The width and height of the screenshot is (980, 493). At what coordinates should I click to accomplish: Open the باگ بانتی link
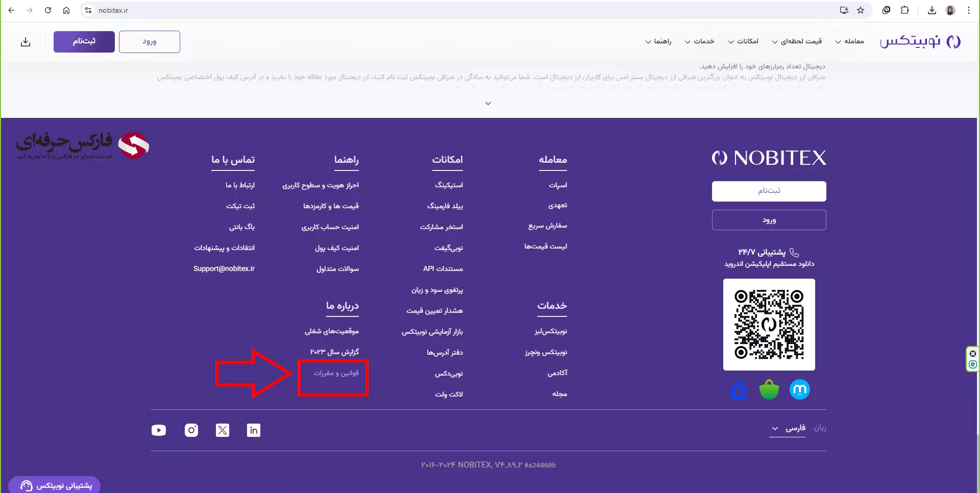pyautogui.click(x=242, y=227)
